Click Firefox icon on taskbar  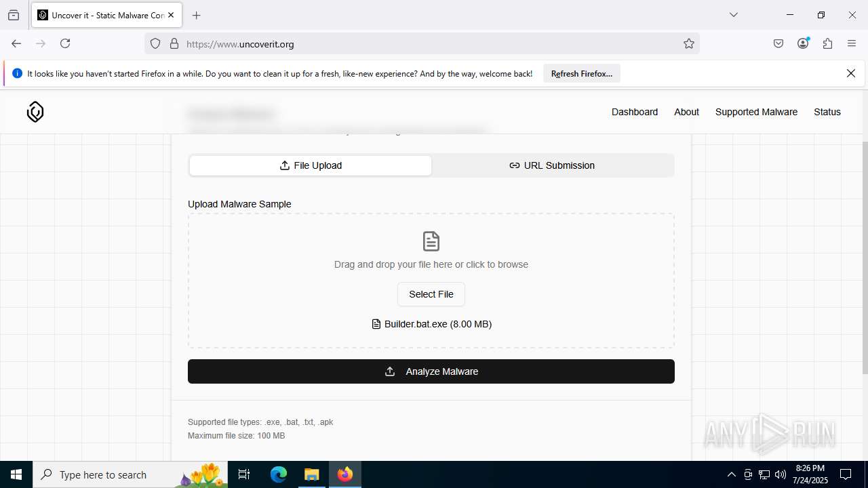[345, 474]
